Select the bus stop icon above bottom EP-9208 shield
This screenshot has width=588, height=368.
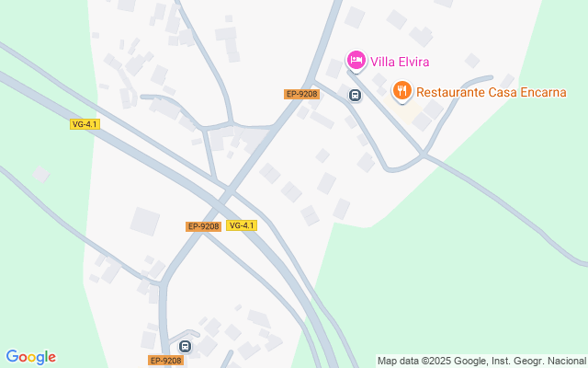click(185, 346)
